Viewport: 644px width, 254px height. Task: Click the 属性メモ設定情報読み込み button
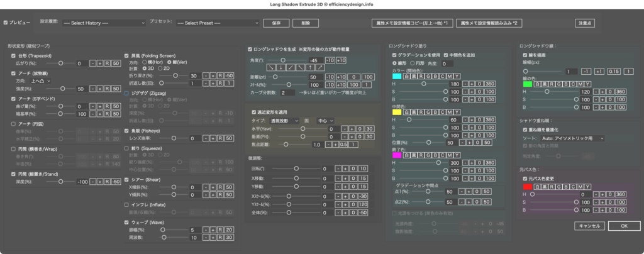click(491, 23)
